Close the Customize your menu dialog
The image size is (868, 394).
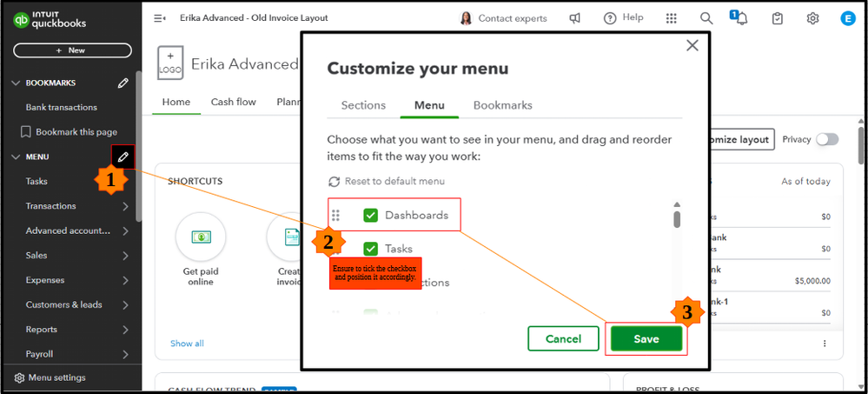692,45
